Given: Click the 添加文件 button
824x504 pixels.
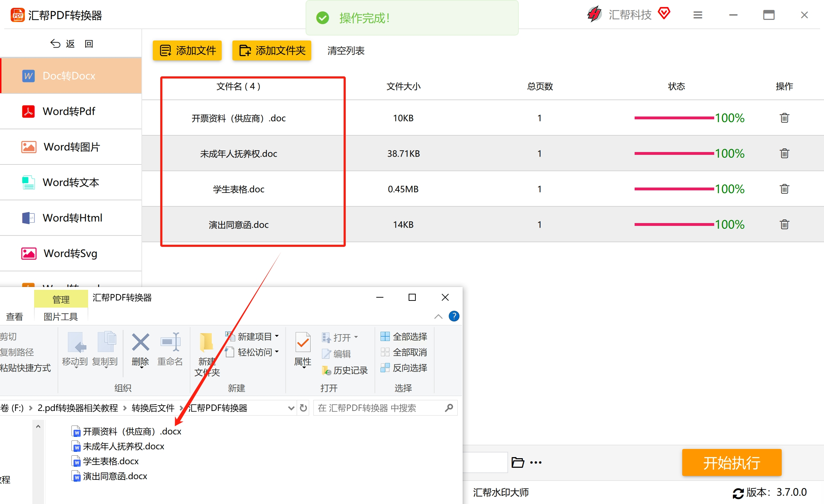Looking at the screenshot, I should click(187, 50).
